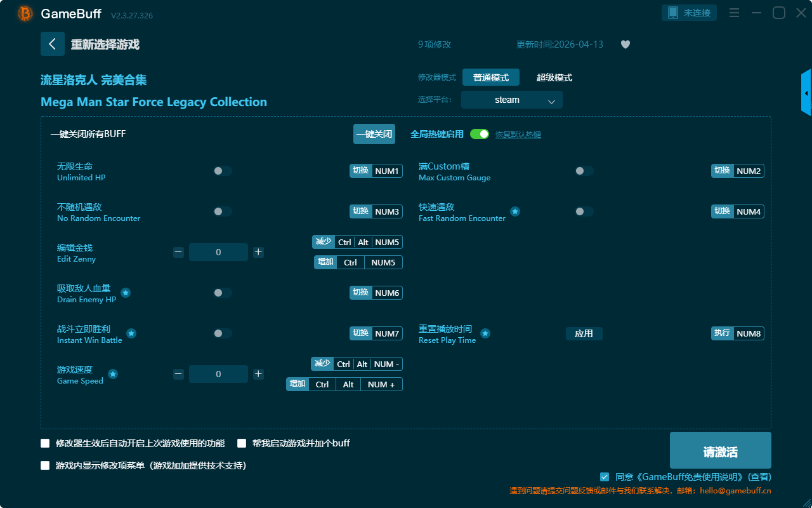Click the back arrow to reselect game
The height and width of the screenshot is (508, 812).
coord(52,44)
